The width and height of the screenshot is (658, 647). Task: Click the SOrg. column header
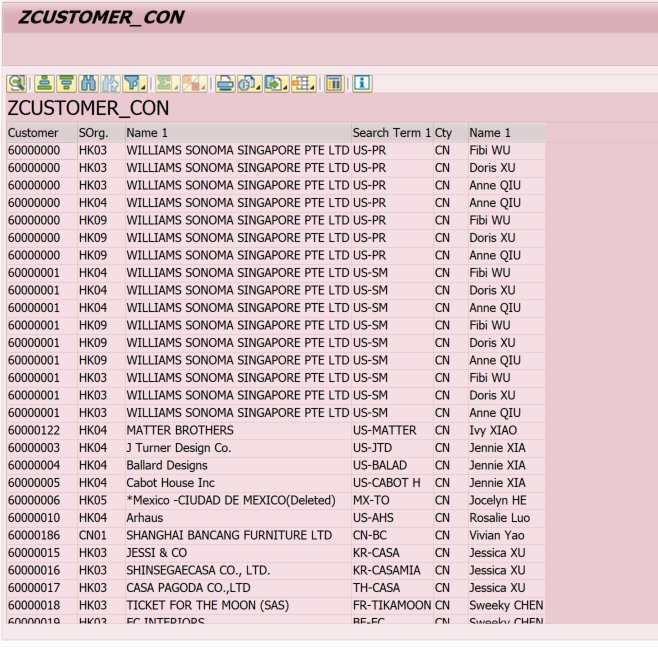click(93, 133)
